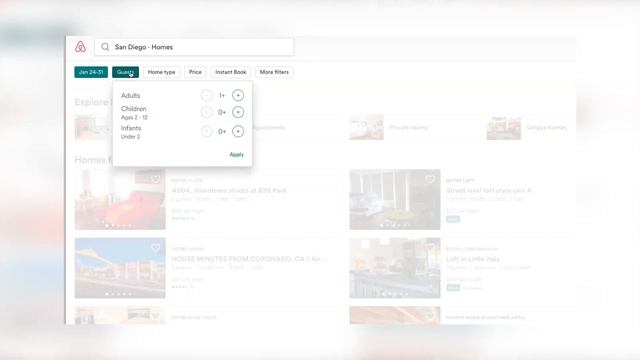
Task: Save Coronado house listing with heart icon
Action: click(x=156, y=248)
